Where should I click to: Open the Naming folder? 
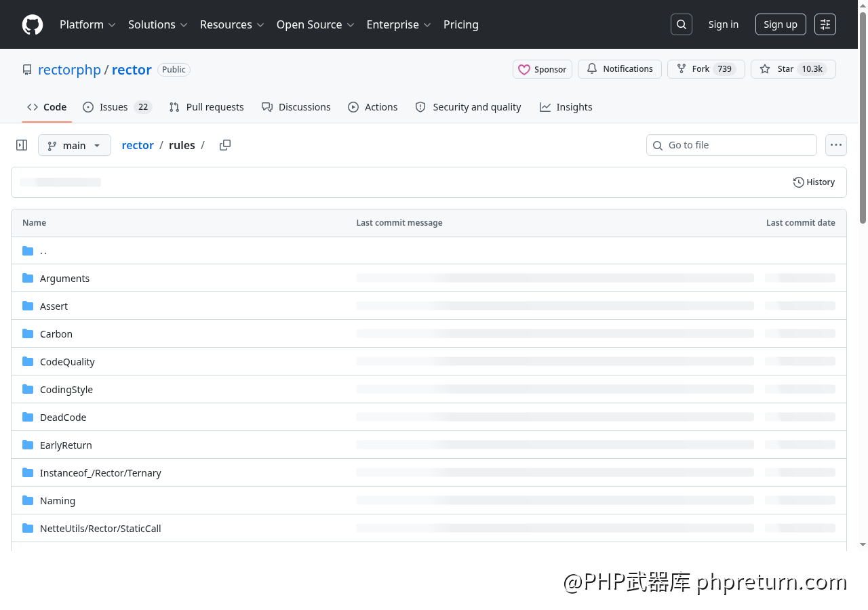58,501
